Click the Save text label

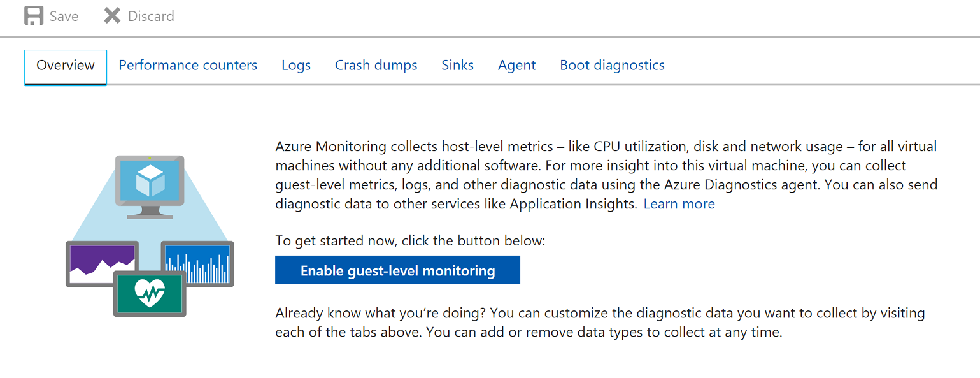click(x=64, y=16)
